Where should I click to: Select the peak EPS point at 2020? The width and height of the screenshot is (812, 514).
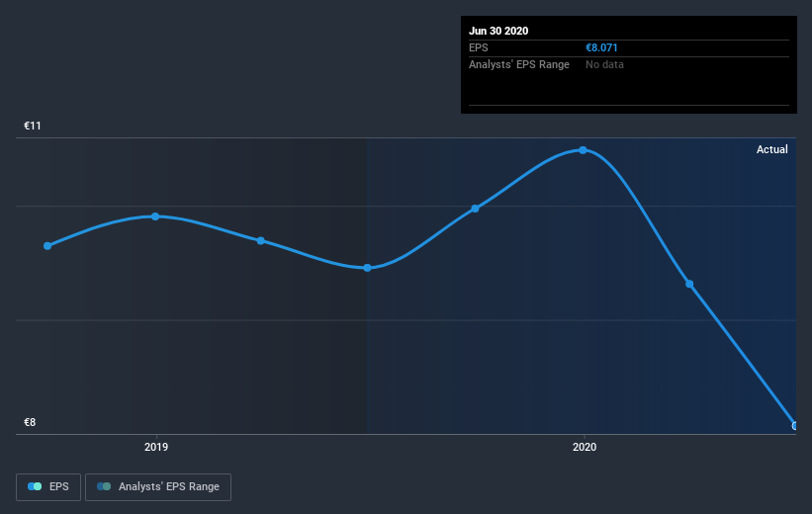point(584,150)
